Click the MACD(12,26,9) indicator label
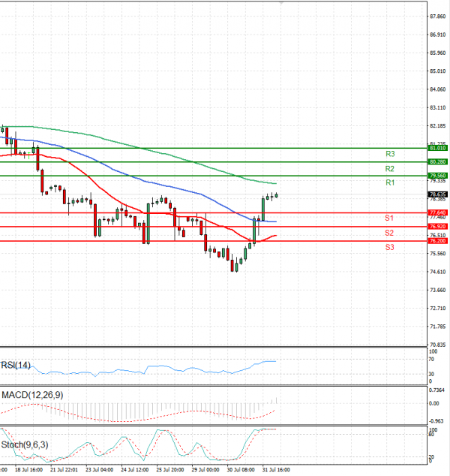This screenshot has width=450, height=476. click(32, 395)
